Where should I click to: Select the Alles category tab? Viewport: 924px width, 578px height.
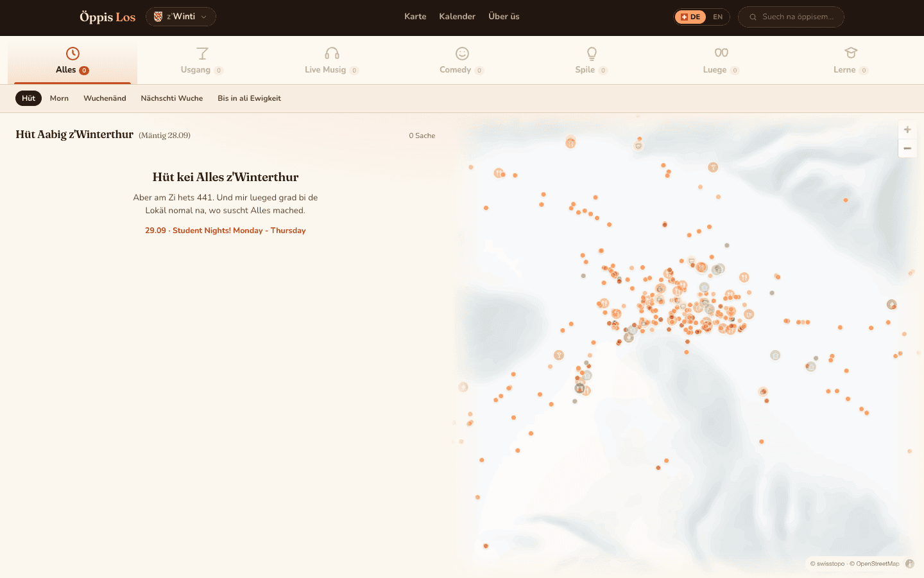click(73, 61)
